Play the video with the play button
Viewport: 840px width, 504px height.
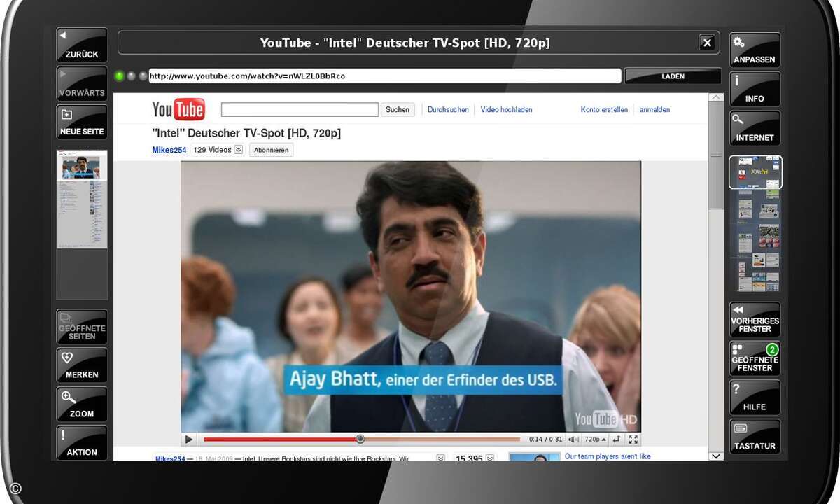189,440
